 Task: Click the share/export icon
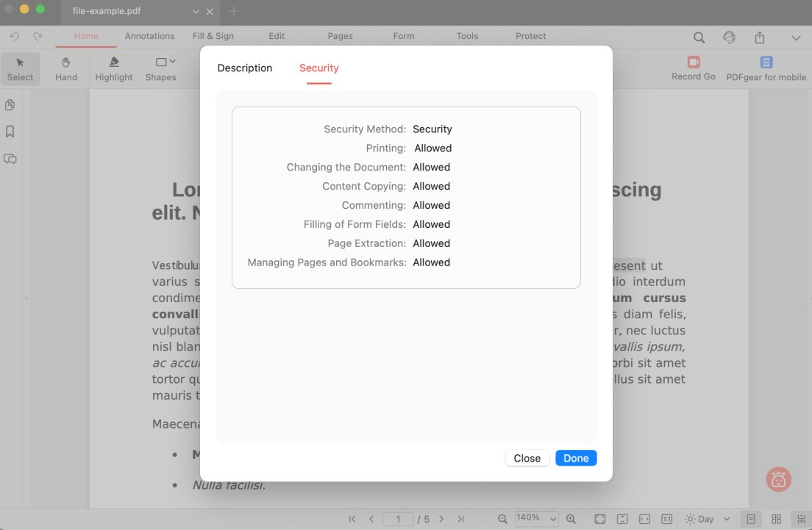pos(760,37)
